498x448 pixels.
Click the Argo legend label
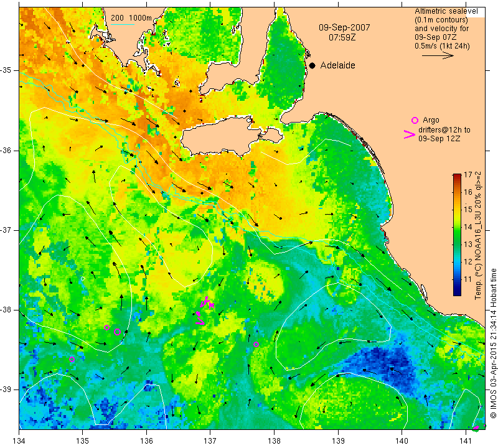click(x=431, y=120)
